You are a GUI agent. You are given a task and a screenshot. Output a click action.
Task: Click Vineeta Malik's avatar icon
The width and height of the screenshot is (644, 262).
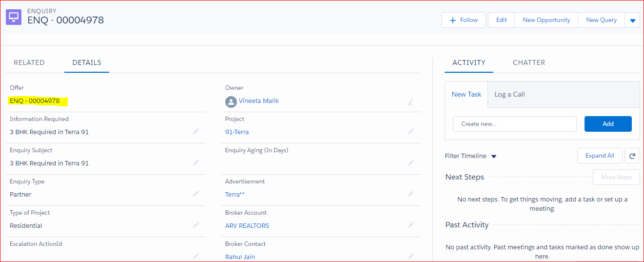(231, 101)
